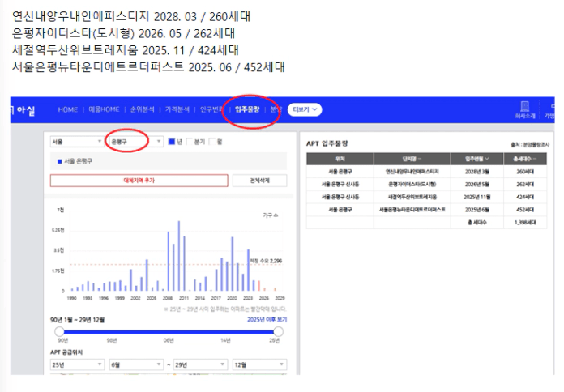Image resolution: width=564 pixels, height=392 pixels.
Task: Click the 424세대 table cell
Action: (525, 197)
